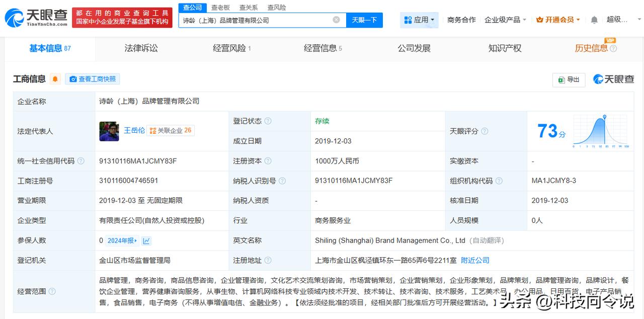Click the 查看工商快照 button

[93, 79]
